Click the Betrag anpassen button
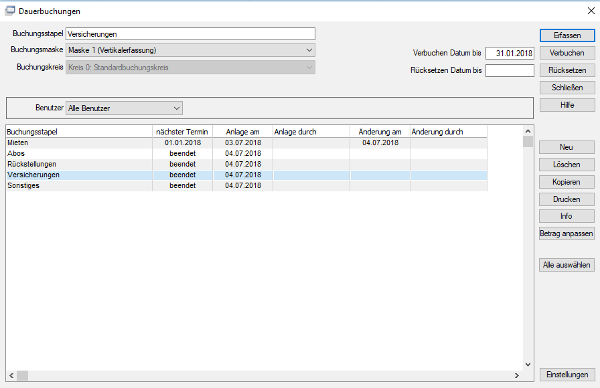 click(x=567, y=233)
